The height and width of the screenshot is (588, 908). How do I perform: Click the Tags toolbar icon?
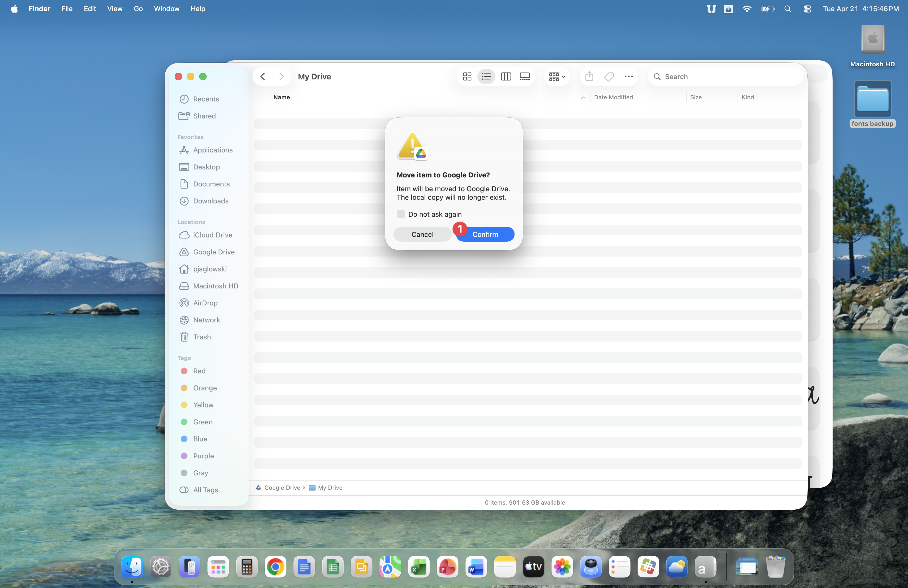[609, 77]
